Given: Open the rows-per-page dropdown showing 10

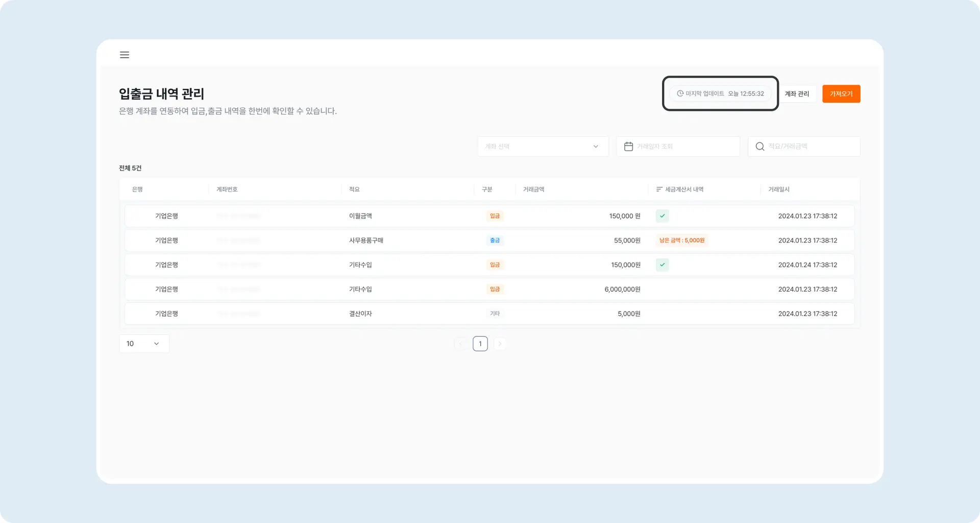Looking at the screenshot, I should point(143,344).
